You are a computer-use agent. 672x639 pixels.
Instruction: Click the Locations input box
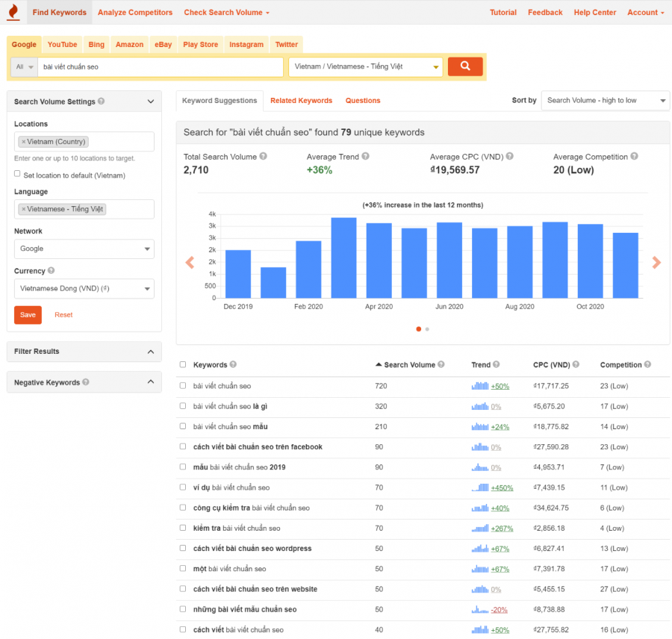pos(84,141)
